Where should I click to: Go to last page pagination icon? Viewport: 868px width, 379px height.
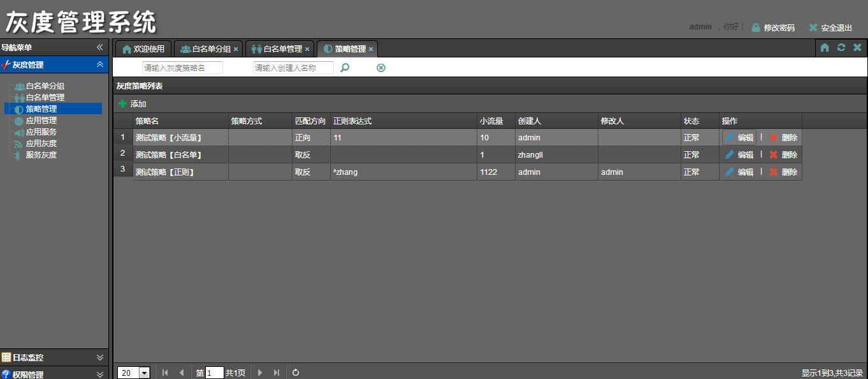(x=276, y=373)
